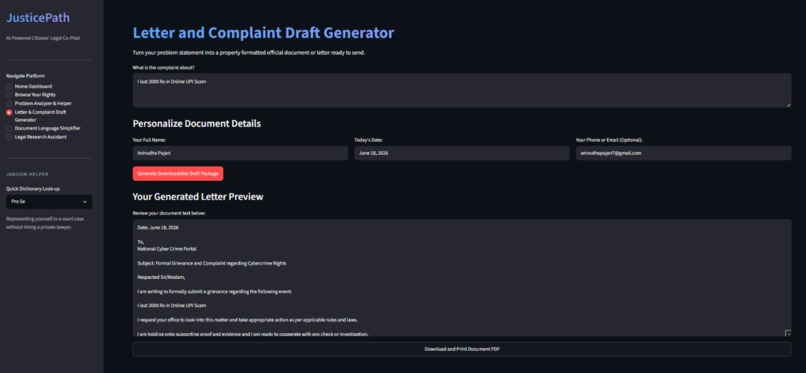Click the Today's Date input field

click(x=462, y=153)
